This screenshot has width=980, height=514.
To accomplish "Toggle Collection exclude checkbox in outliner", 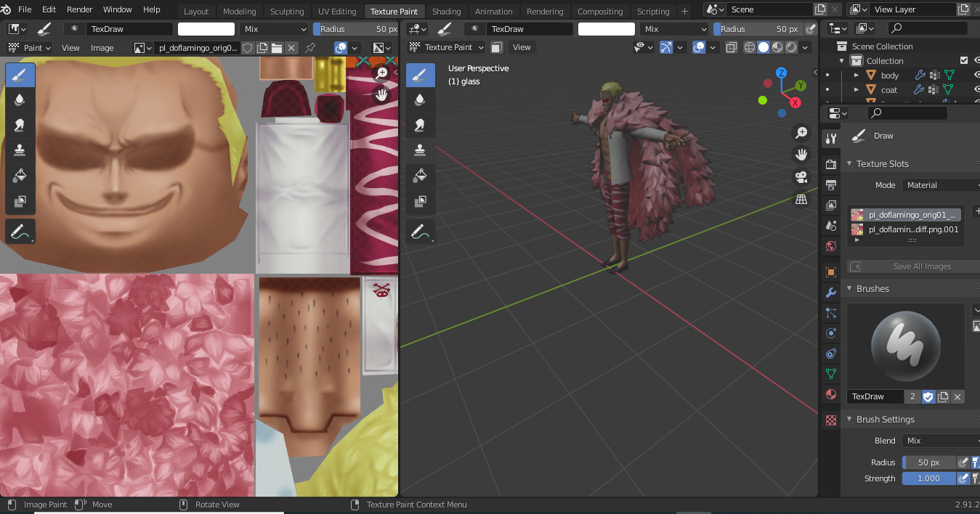I will 964,61.
